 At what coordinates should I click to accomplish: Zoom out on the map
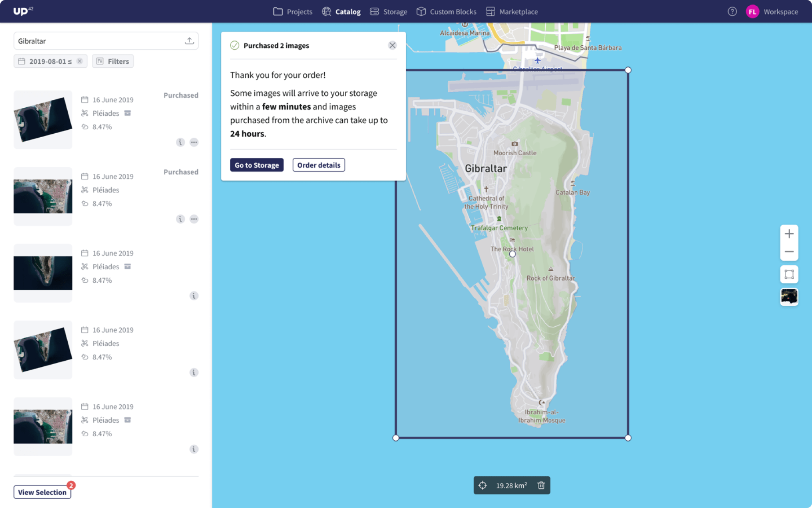point(789,252)
